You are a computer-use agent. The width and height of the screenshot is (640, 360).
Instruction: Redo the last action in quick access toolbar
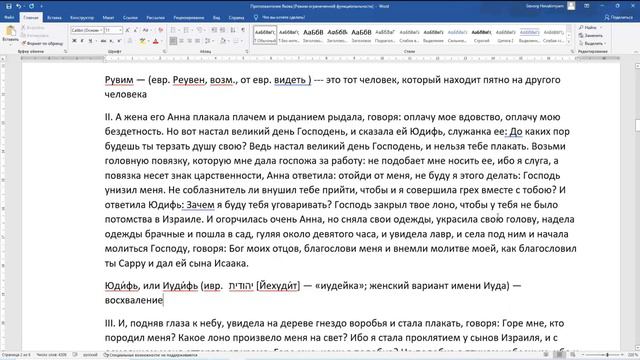(x=31, y=6)
